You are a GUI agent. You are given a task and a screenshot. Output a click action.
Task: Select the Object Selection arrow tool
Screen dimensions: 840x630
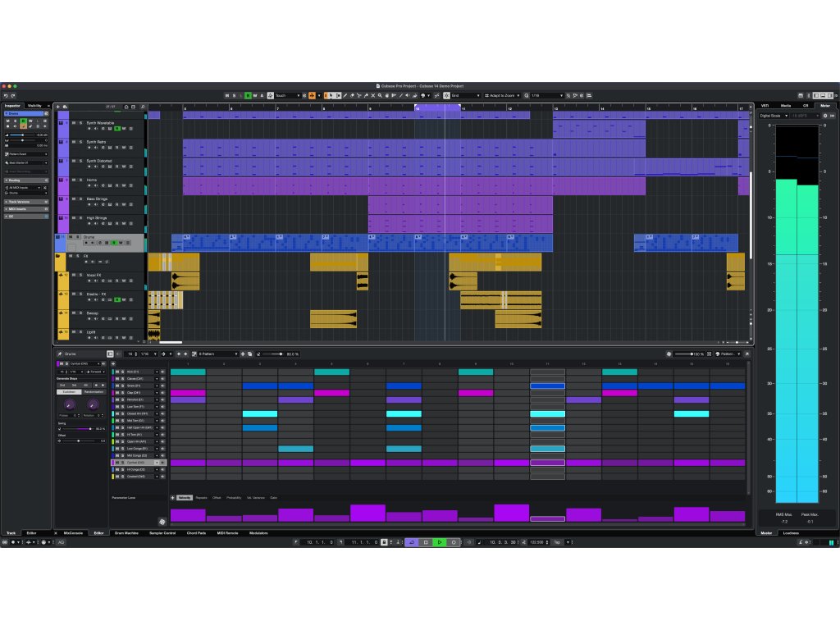point(331,95)
